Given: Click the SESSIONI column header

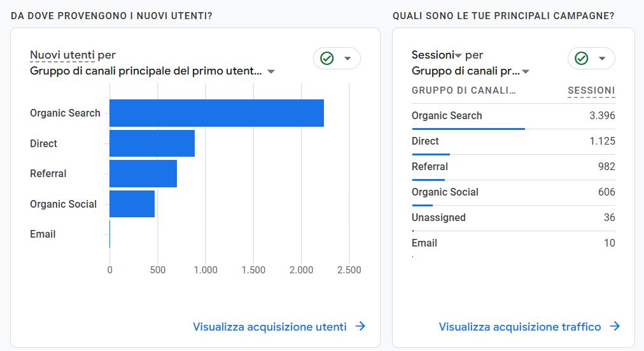Looking at the screenshot, I should tap(591, 90).
